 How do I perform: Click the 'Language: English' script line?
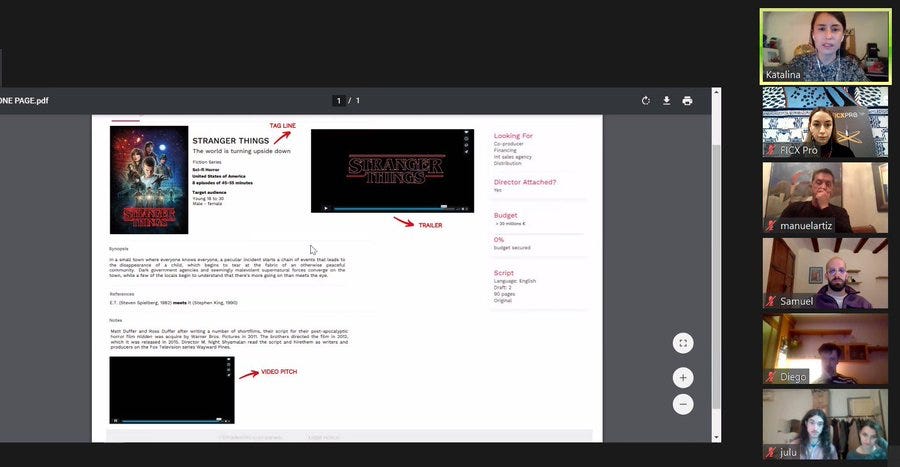(514, 281)
